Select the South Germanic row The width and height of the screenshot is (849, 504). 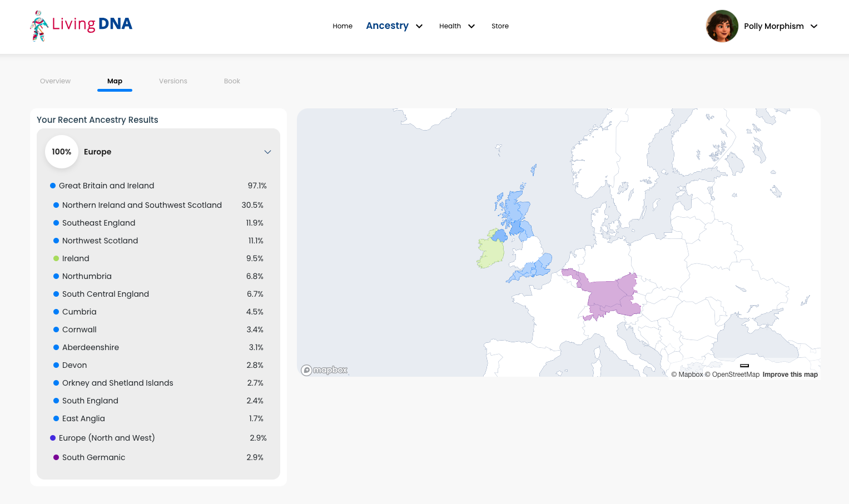point(158,457)
